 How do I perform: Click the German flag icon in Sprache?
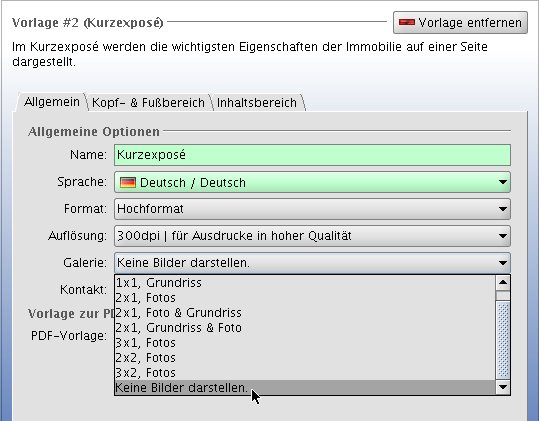click(128, 182)
